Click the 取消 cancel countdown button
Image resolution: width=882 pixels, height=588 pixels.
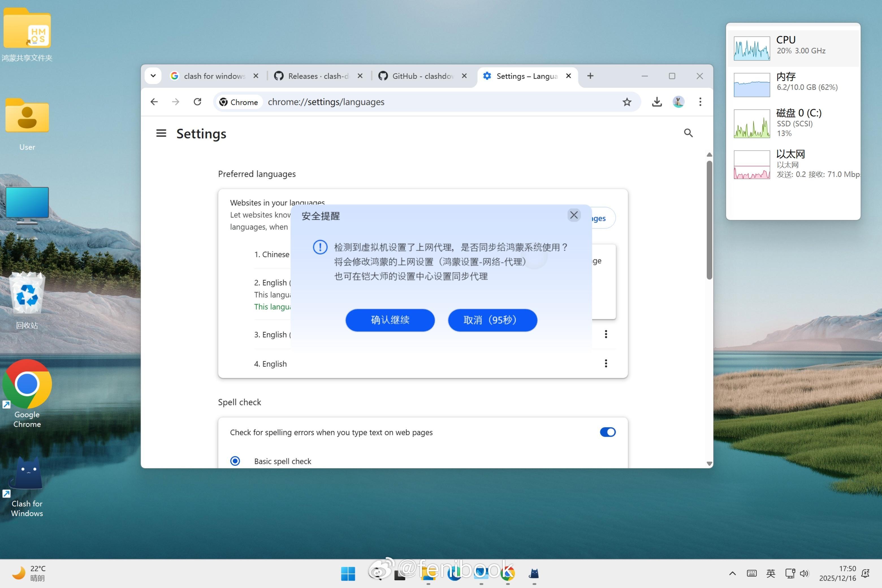(492, 320)
